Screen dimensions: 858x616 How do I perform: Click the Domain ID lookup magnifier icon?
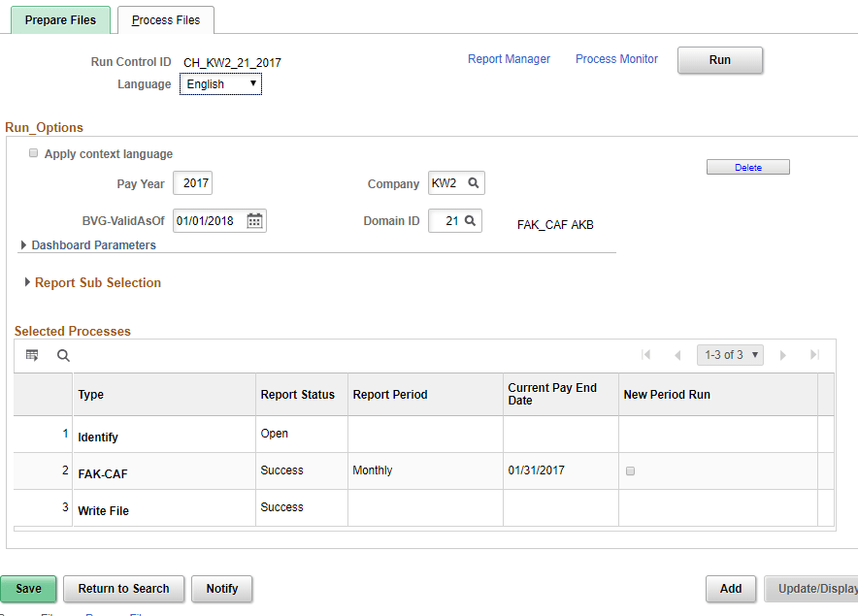[470, 220]
